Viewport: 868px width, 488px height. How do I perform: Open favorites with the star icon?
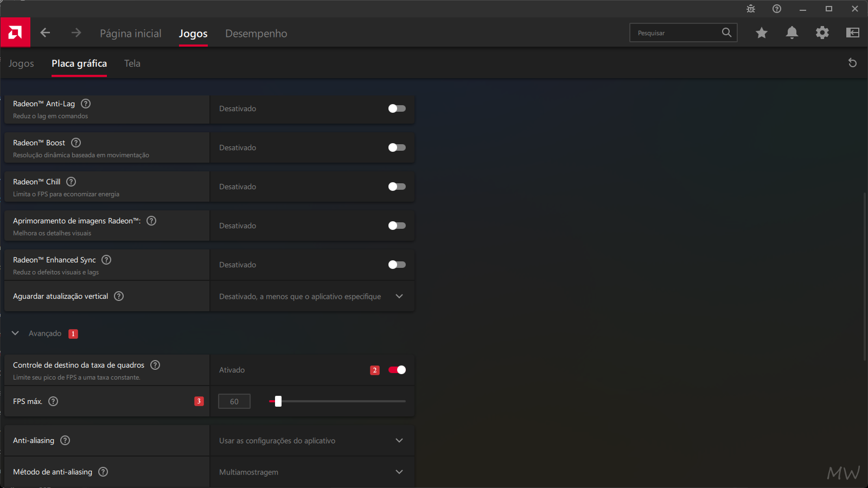pyautogui.click(x=762, y=33)
